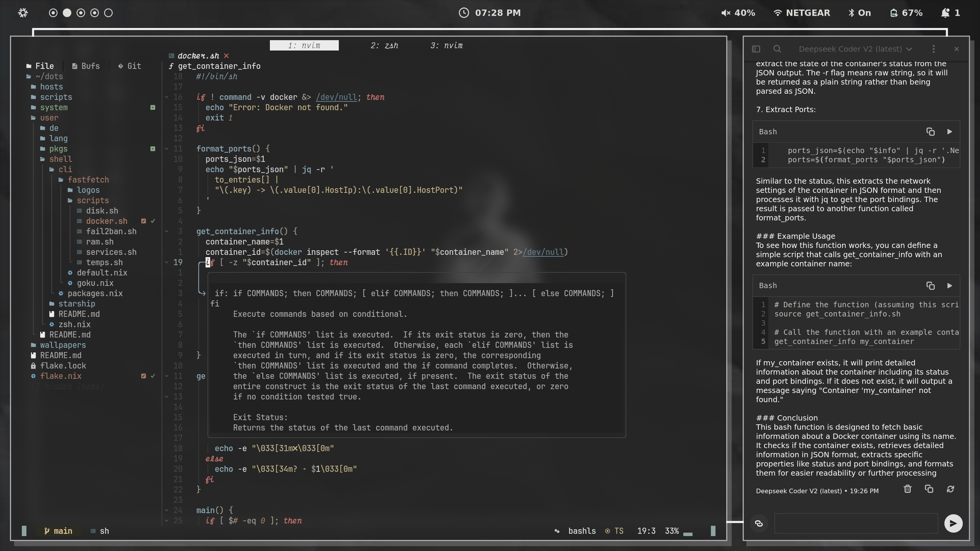Regenerate the Deepseek response
Viewport: 980px width, 551px height.
951,489
